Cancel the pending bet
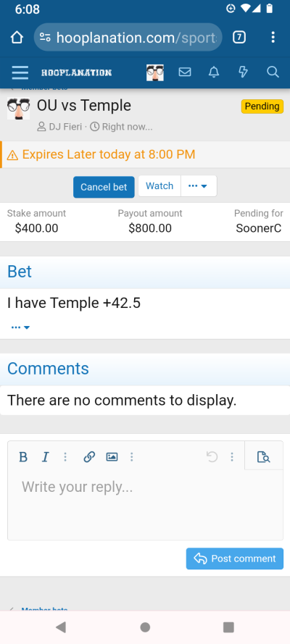Screen dimensions: 290x644 [104, 187]
